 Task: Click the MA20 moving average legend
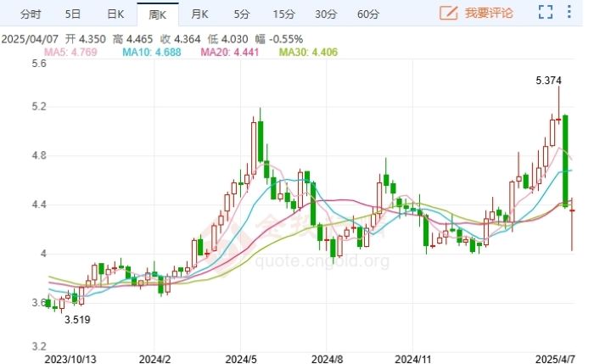[232, 53]
